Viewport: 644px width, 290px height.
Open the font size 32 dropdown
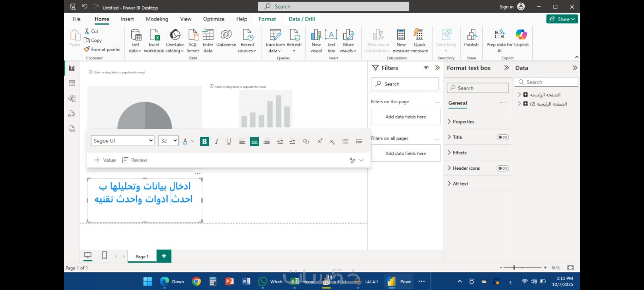(x=168, y=141)
